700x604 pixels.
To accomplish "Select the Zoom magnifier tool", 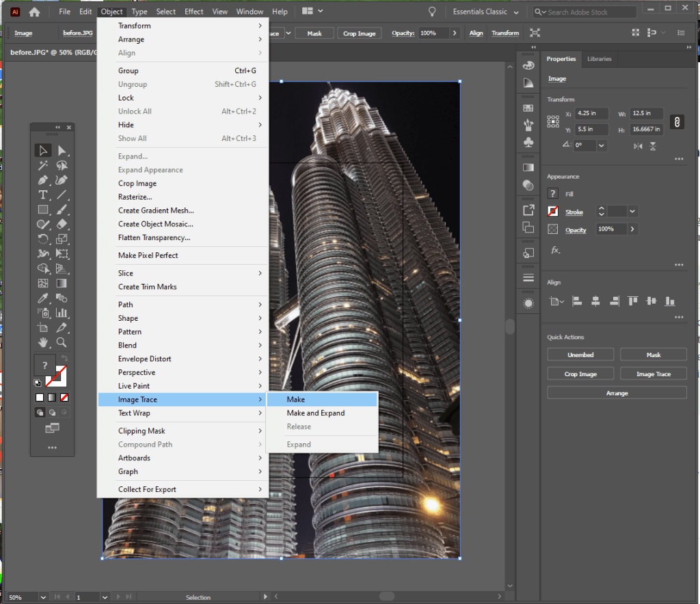I will click(x=62, y=342).
